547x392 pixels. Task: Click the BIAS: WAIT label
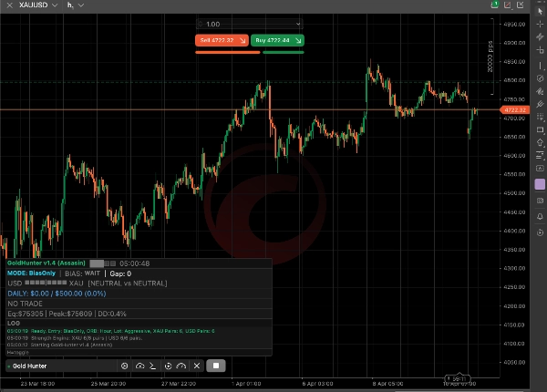(82, 273)
